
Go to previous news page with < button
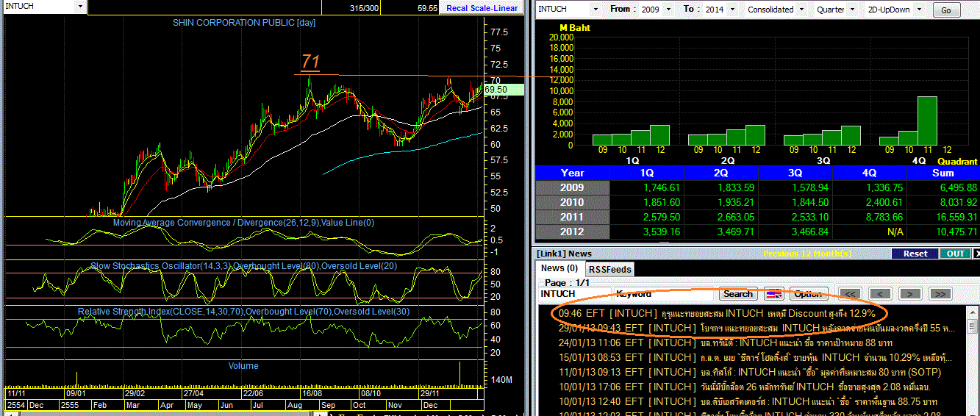[x=880, y=294]
